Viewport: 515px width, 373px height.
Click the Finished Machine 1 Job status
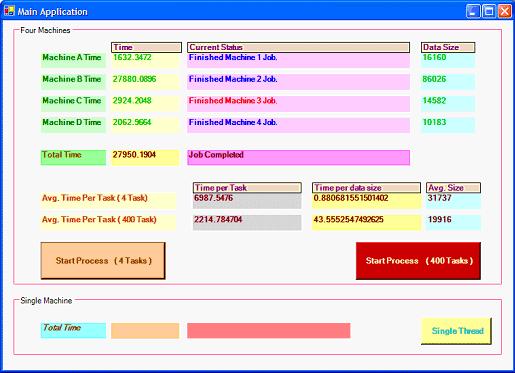click(298, 60)
